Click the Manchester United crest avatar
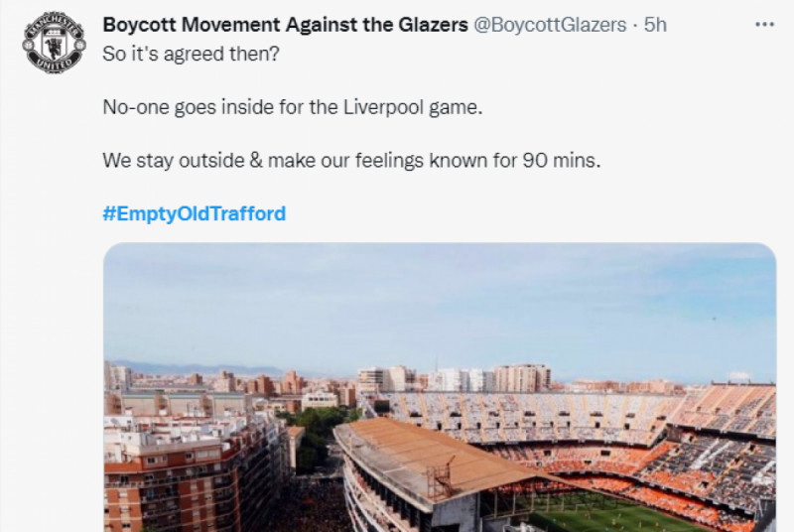 (55, 42)
